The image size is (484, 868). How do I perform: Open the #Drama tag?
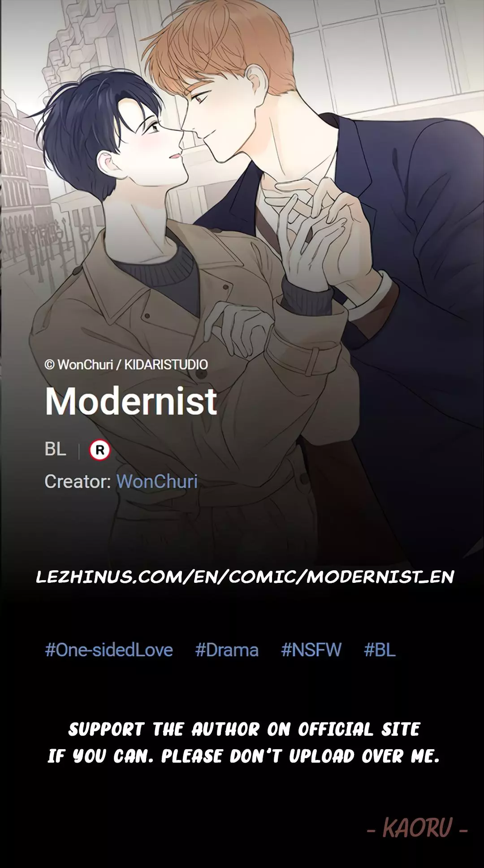(227, 650)
